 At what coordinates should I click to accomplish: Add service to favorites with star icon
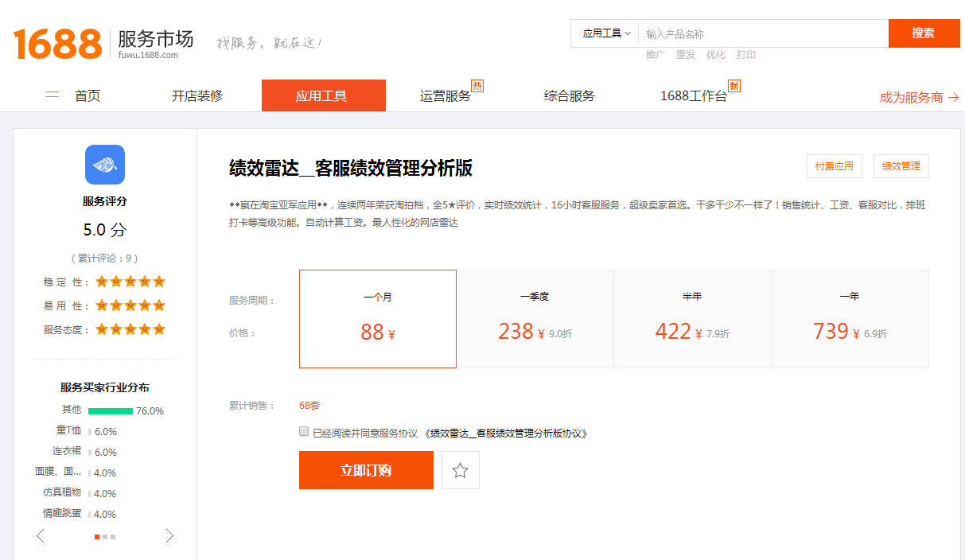tap(461, 470)
